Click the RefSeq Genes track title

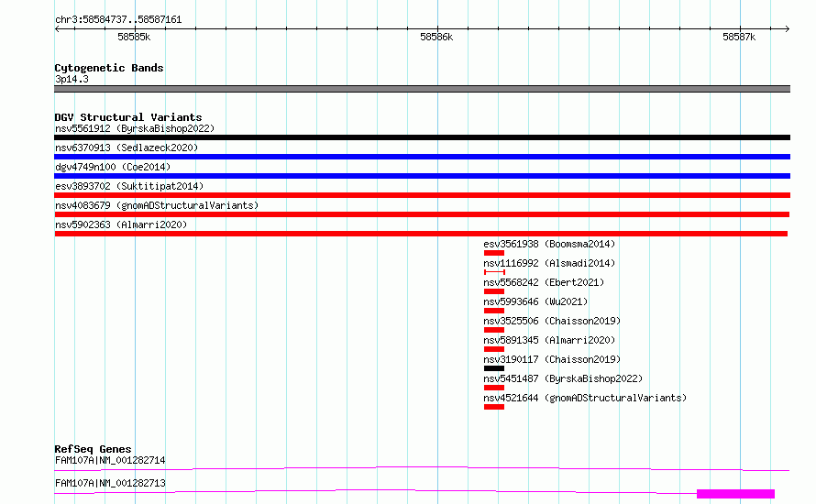click(x=93, y=449)
